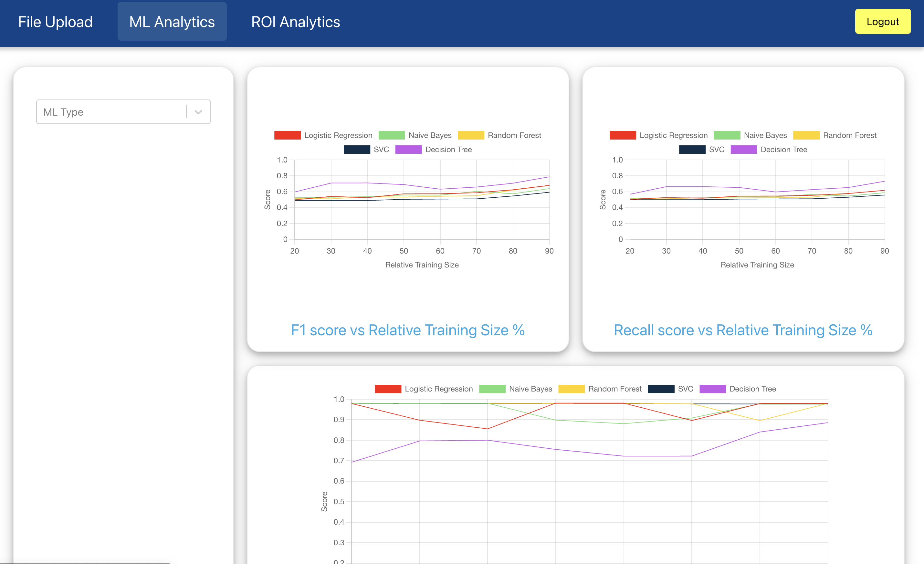Click purple Decision Tree swatch in Recall chart legend
This screenshot has width=924, height=564.
(x=744, y=150)
